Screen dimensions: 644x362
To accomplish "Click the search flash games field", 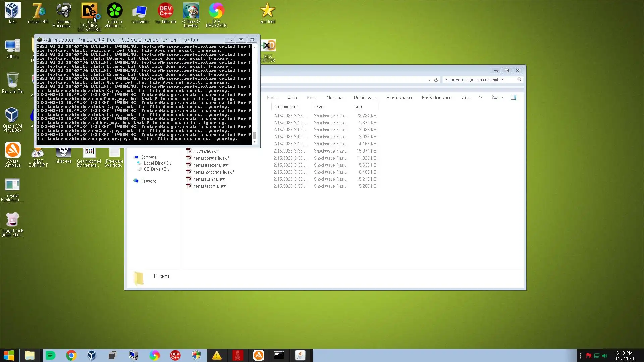I will (479, 80).
